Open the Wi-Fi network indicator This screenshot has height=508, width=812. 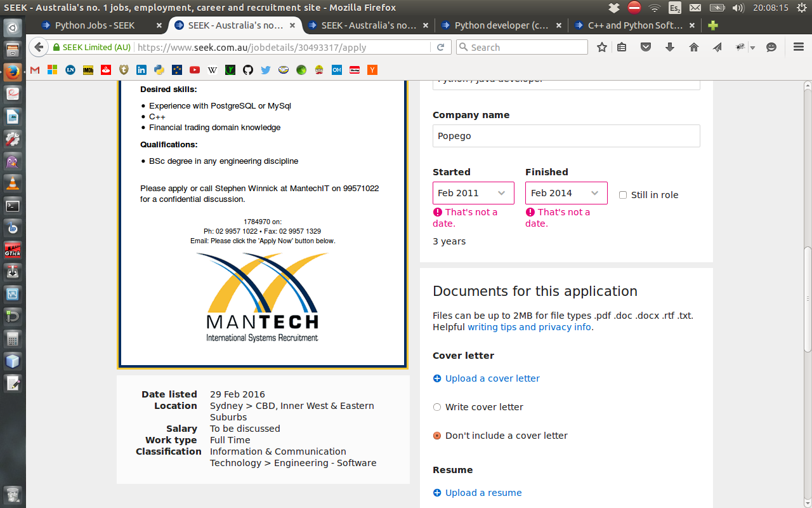click(x=655, y=8)
